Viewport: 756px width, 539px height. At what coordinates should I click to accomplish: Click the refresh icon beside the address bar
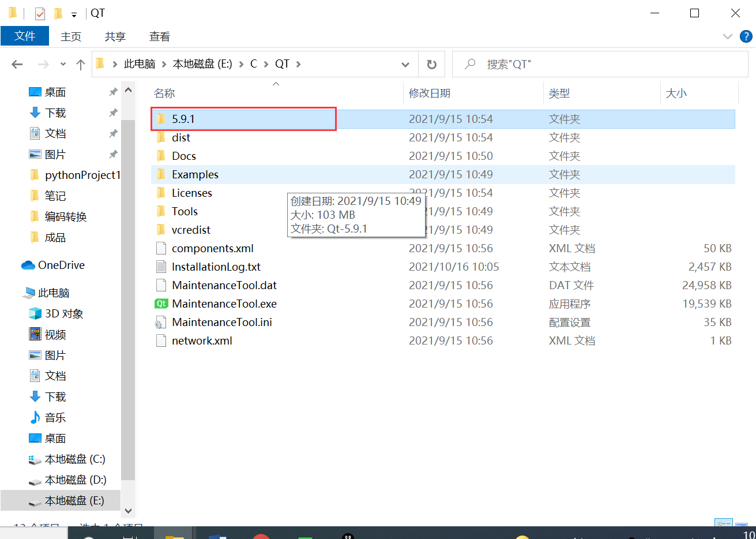(431, 64)
